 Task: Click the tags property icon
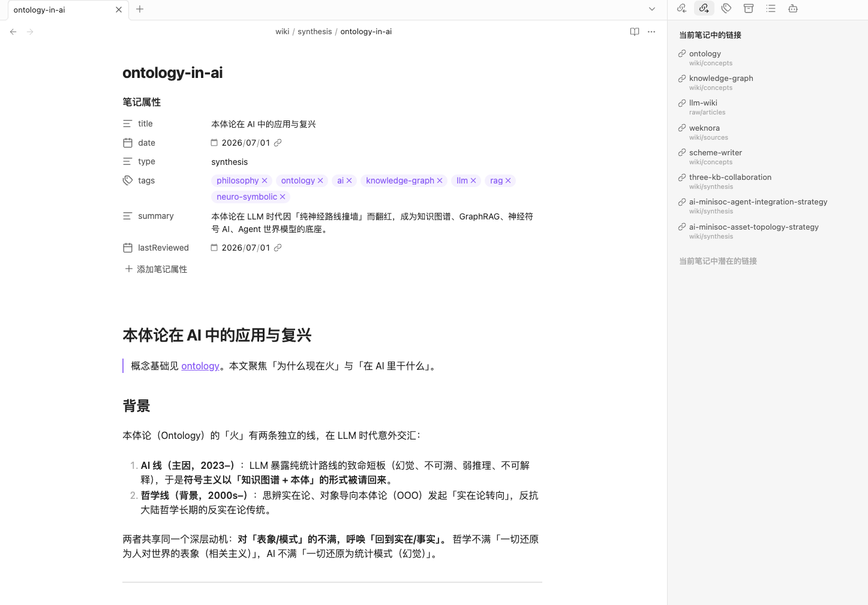[x=128, y=180]
